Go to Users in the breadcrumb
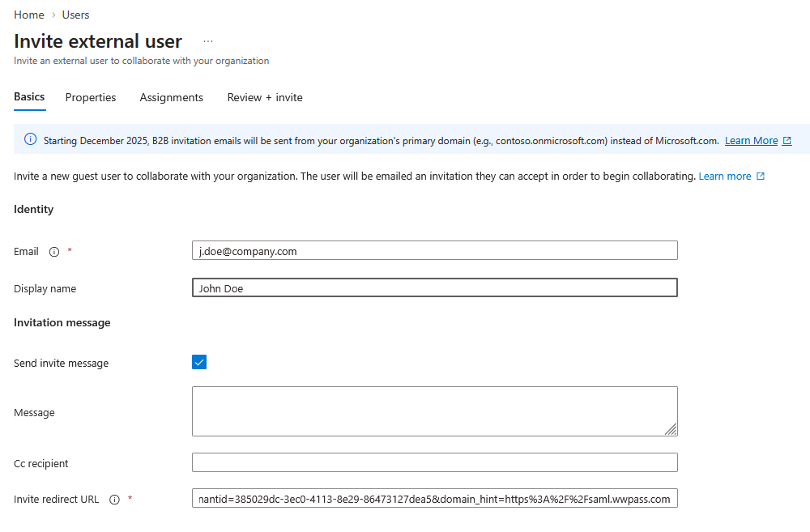 76,15
